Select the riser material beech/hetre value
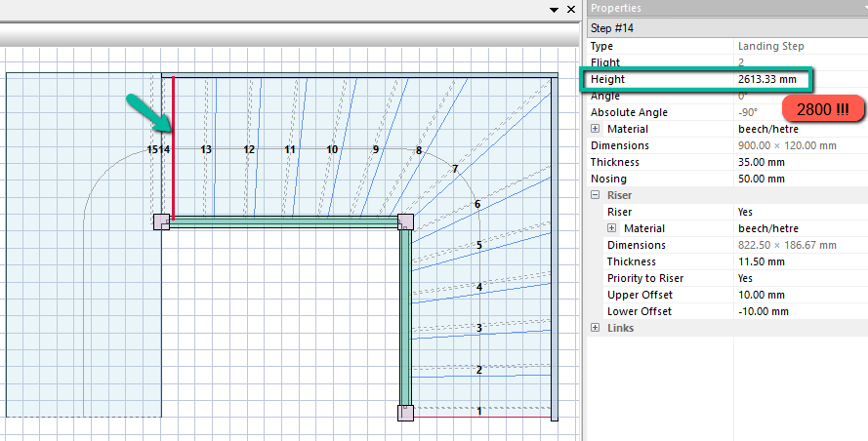The width and height of the screenshot is (868, 441). [x=768, y=228]
